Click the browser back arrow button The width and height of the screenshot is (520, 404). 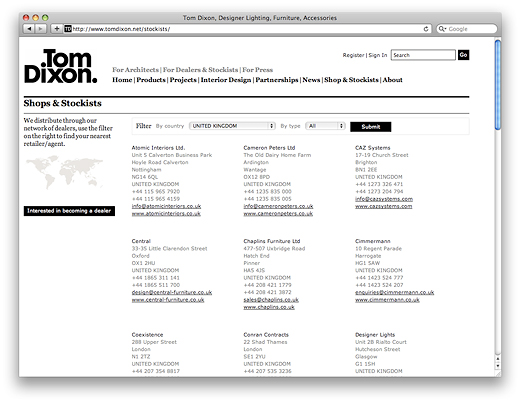pyautogui.click(x=29, y=29)
